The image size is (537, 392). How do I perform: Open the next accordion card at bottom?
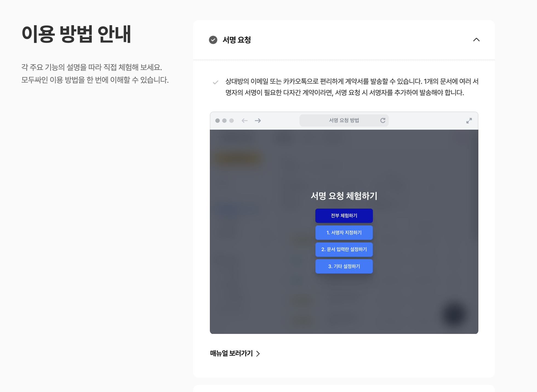344,389
